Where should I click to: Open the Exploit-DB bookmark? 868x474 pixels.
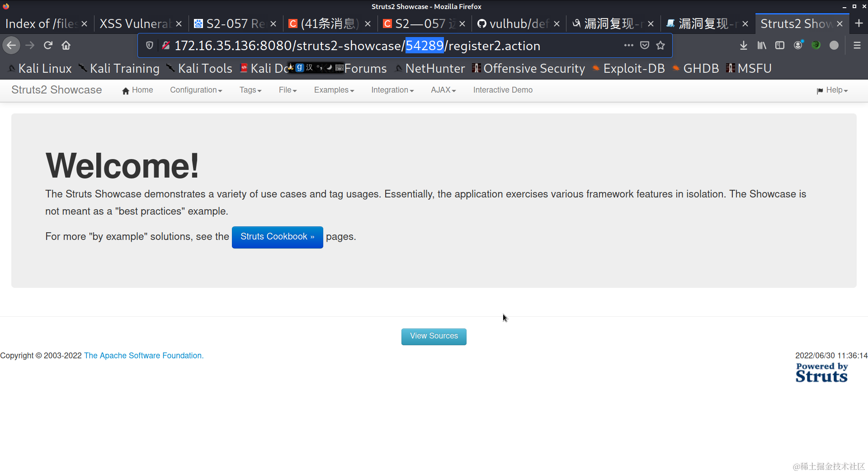click(x=629, y=68)
